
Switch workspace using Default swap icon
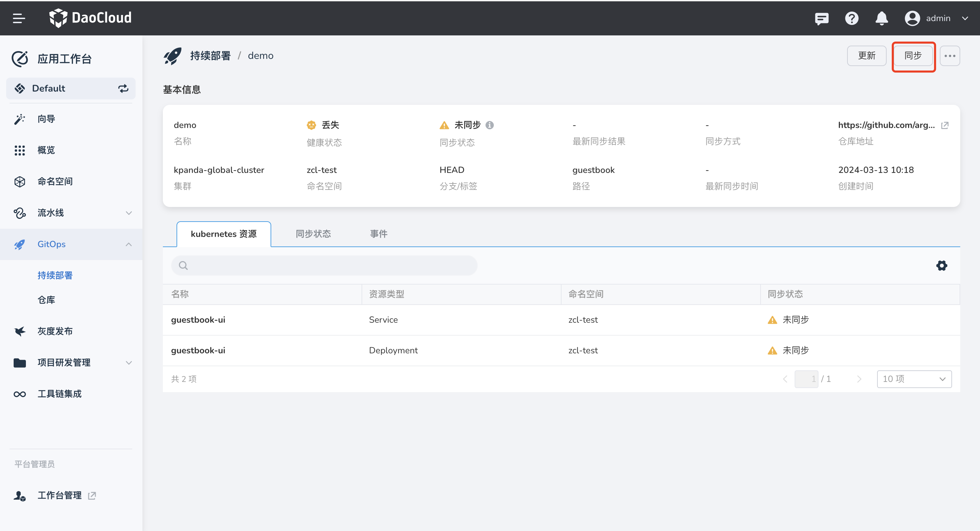point(123,88)
